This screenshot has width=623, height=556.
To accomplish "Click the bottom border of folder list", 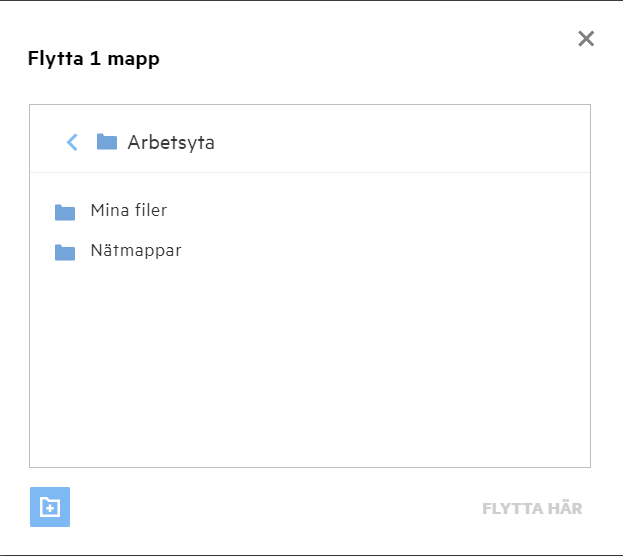I will [310, 467].
